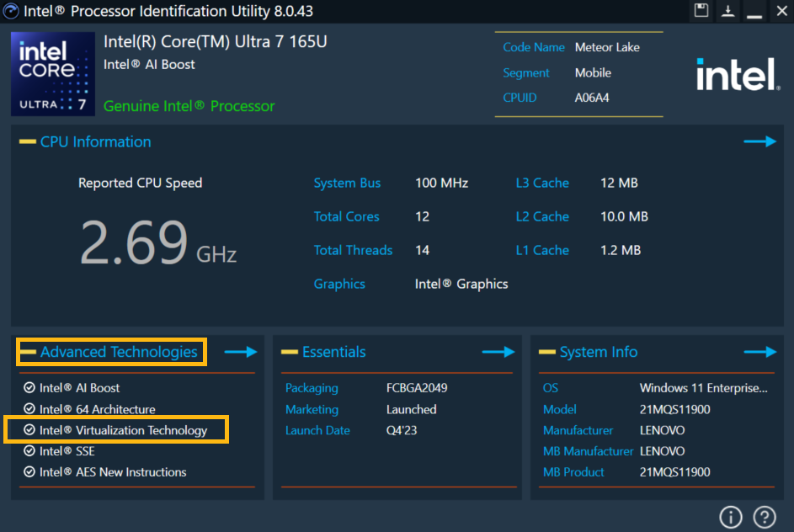Click the save icon in the title bar

click(701, 11)
